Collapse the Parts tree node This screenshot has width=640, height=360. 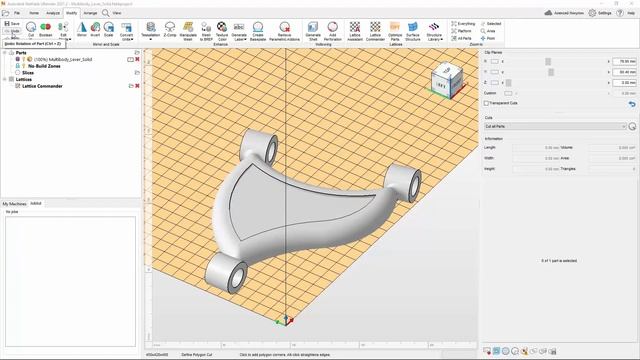[4, 53]
